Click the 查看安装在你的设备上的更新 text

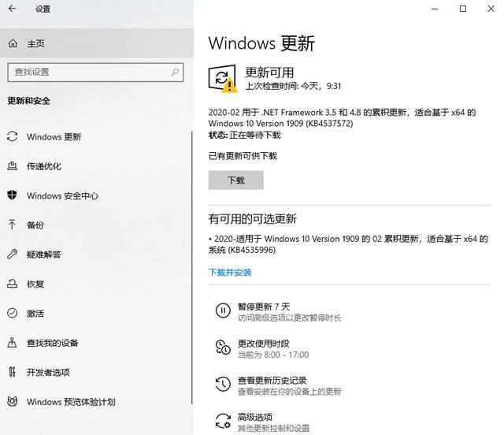pyautogui.click(x=290, y=392)
